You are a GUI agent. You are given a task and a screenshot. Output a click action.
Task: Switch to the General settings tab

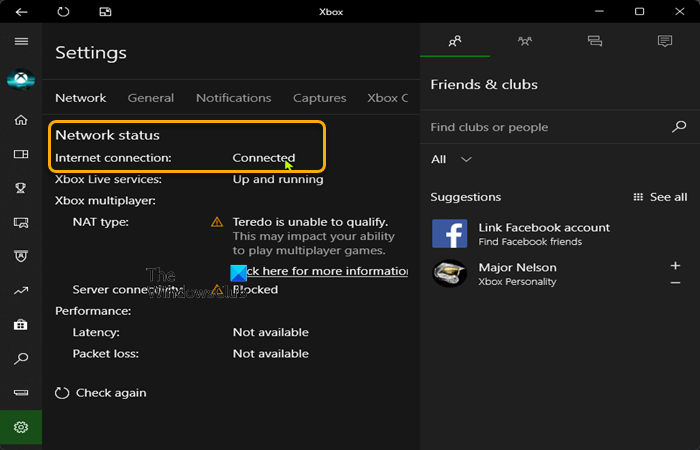[x=151, y=98]
